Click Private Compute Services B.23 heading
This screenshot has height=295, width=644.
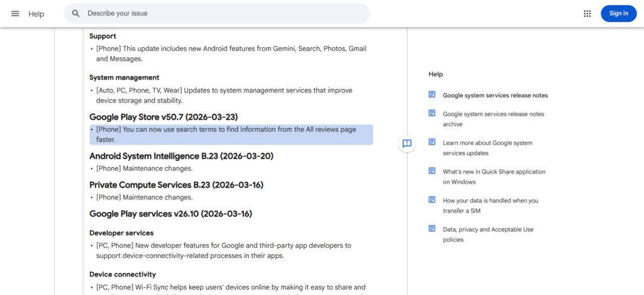click(x=176, y=185)
